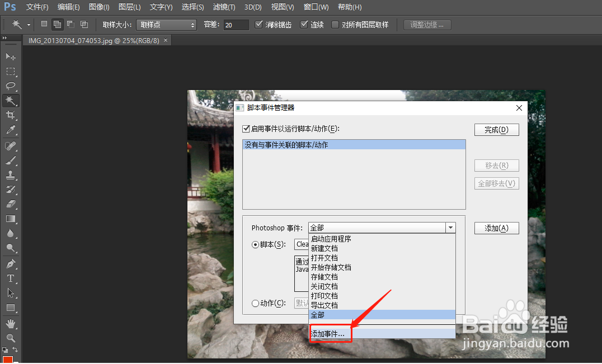The height and width of the screenshot is (364, 602).
Task: Open the Photoshop 事件 dropdown arrow
Action: (x=450, y=228)
